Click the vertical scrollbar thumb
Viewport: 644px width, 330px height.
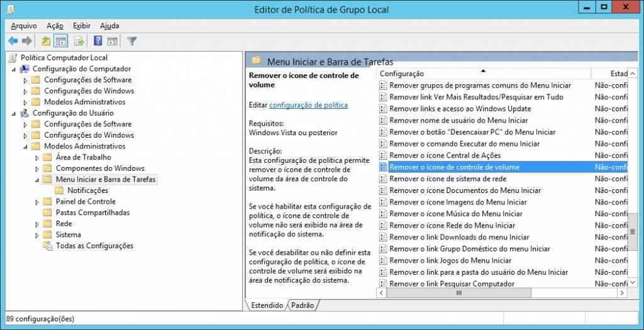click(x=633, y=231)
